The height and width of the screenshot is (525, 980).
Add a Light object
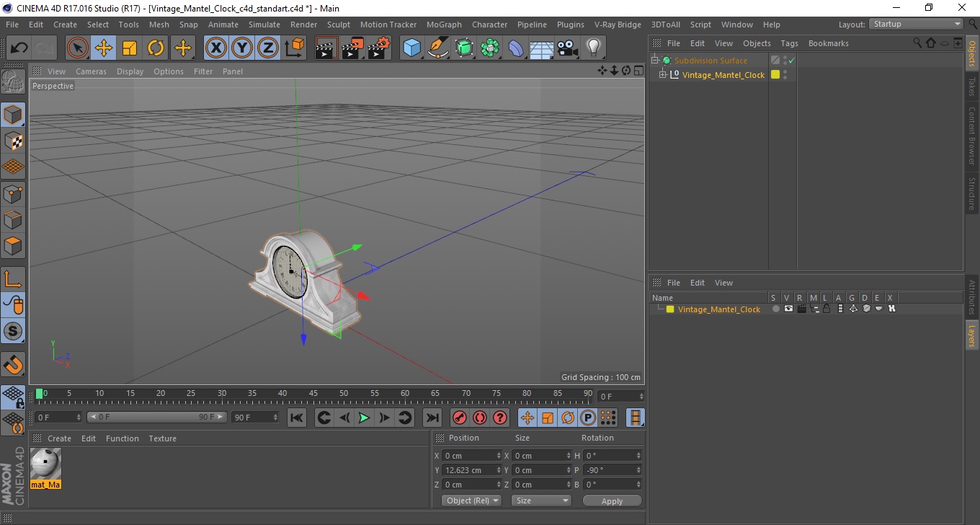coord(594,48)
